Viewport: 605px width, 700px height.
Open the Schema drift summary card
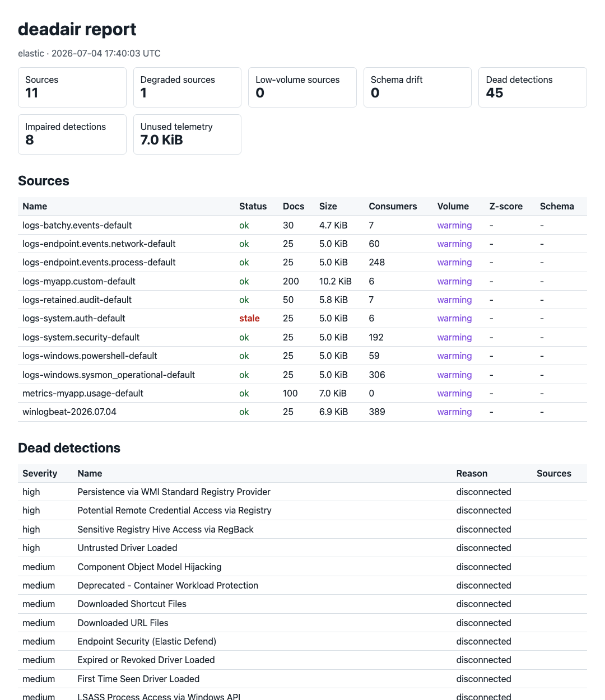pos(417,87)
